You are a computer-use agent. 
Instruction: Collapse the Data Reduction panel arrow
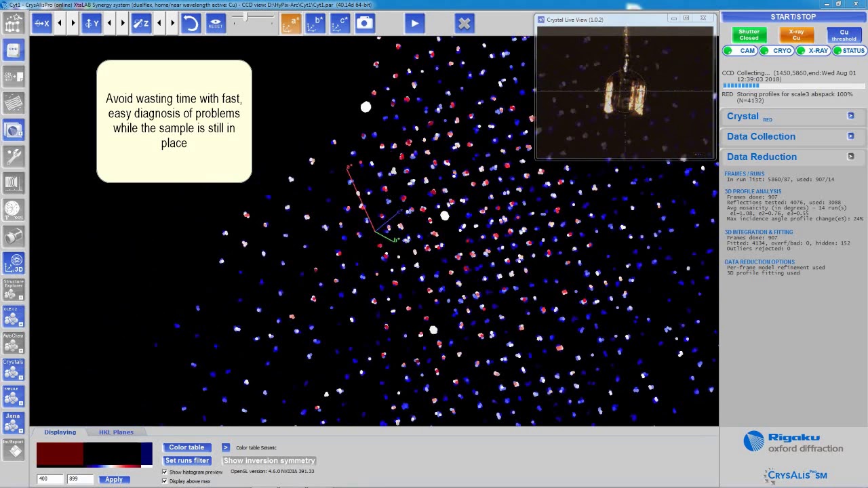pyautogui.click(x=850, y=157)
